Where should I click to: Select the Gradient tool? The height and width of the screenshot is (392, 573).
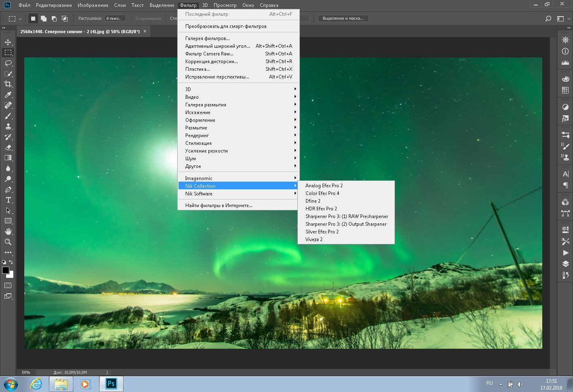pos(8,158)
